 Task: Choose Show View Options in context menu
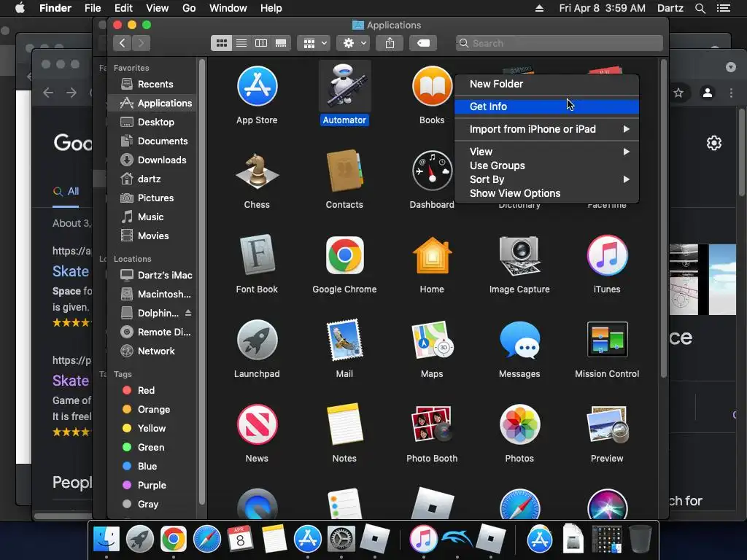point(546,193)
